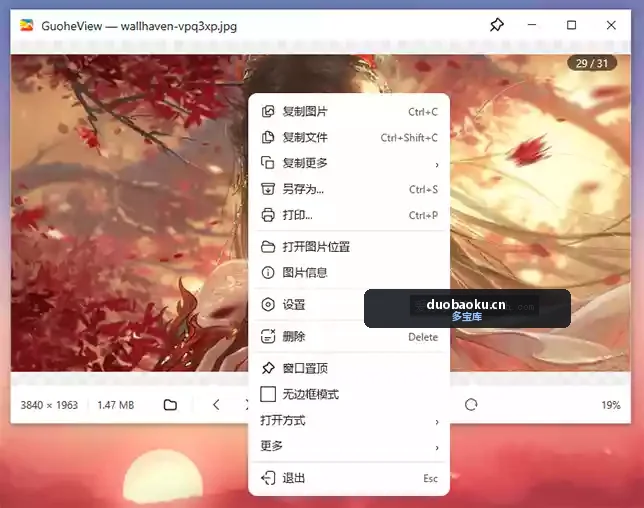This screenshot has height=508, width=644.
Task: Open the 打开方式 submenu
Action: pos(349,421)
